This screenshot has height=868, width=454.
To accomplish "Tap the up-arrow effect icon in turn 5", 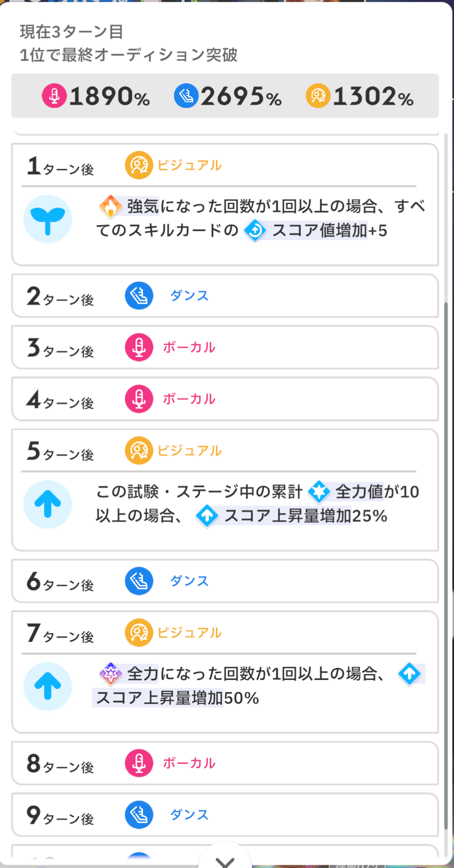I will [x=48, y=505].
